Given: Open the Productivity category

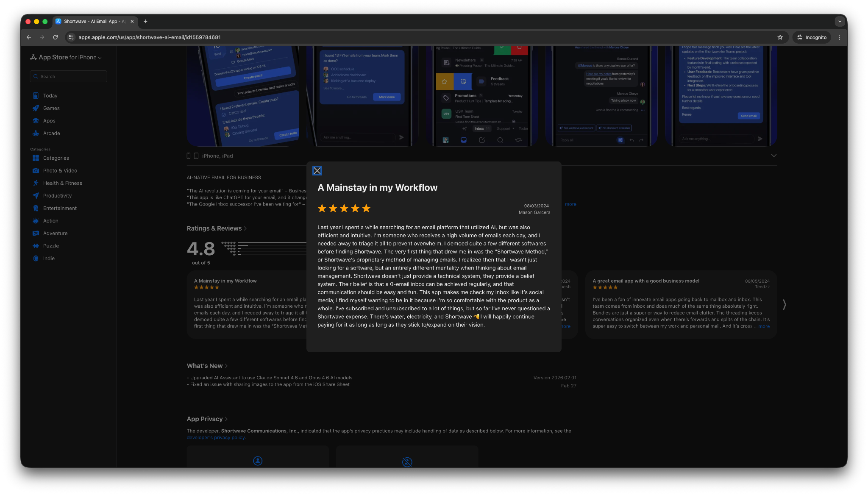Looking at the screenshot, I should pyautogui.click(x=57, y=196).
